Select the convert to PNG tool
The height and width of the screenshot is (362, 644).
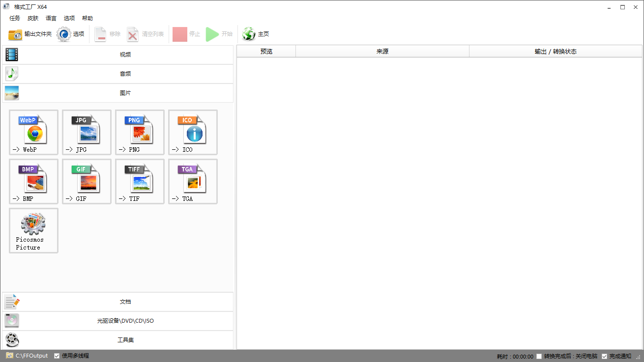pyautogui.click(x=140, y=132)
